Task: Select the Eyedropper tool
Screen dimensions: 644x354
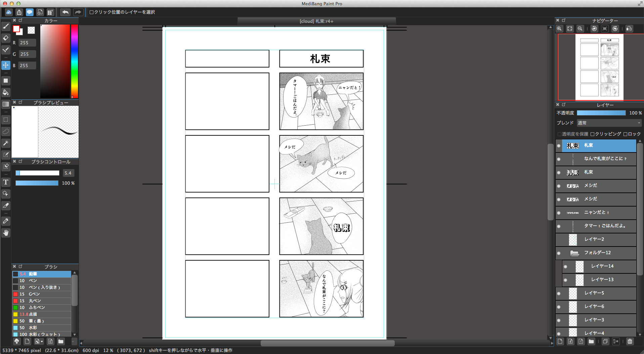Action: tap(6, 221)
